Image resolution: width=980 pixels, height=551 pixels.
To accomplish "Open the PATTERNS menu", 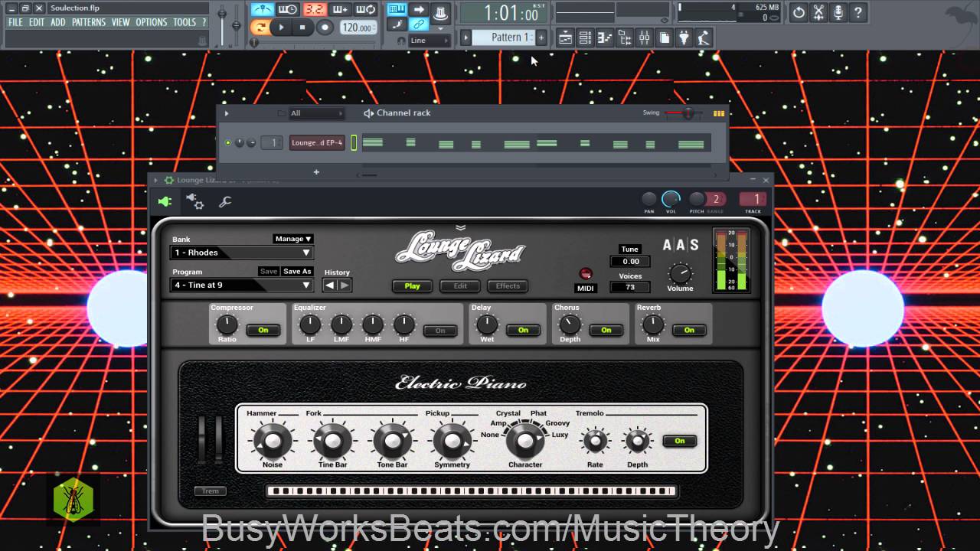I will pyautogui.click(x=89, y=22).
